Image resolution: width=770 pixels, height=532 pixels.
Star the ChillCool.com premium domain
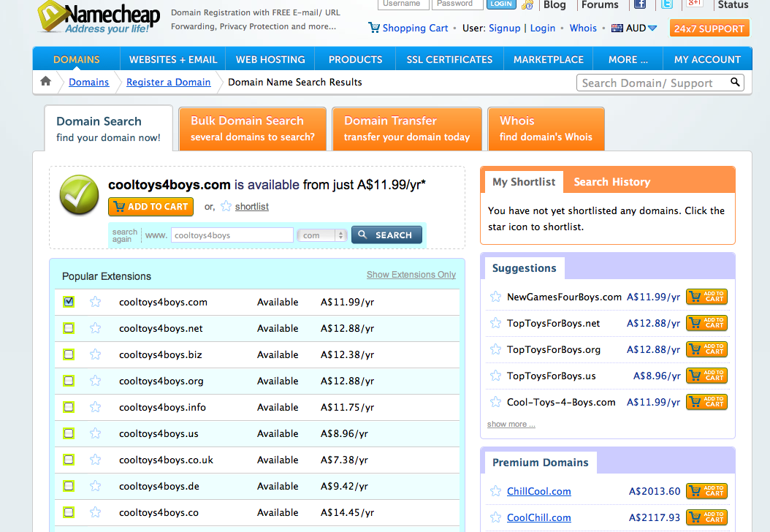[x=495, y=491]
